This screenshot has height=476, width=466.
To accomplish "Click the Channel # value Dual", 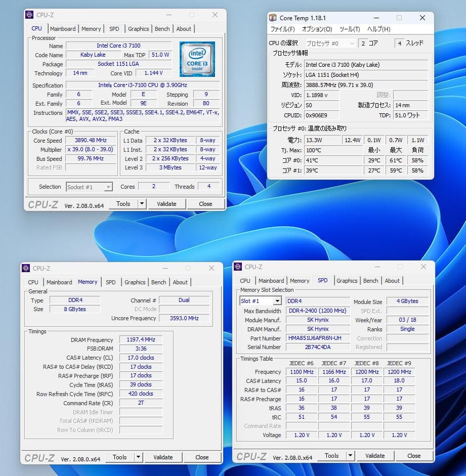I will tap(184, 300).
